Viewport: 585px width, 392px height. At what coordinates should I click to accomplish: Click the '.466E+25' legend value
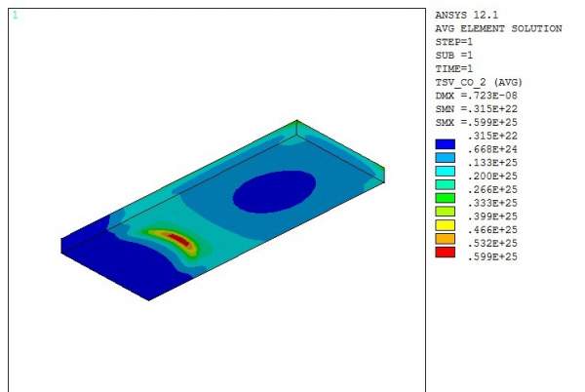(x=492, y=230)
